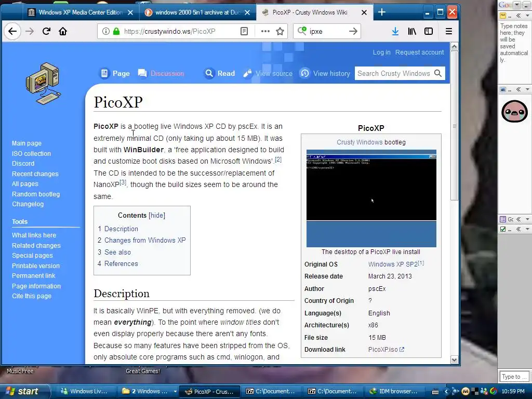Image resolution: width=532 pixels, height=399 pixels.
Task: Go to Main page in sidebar
Action: (x=27, y=143)
